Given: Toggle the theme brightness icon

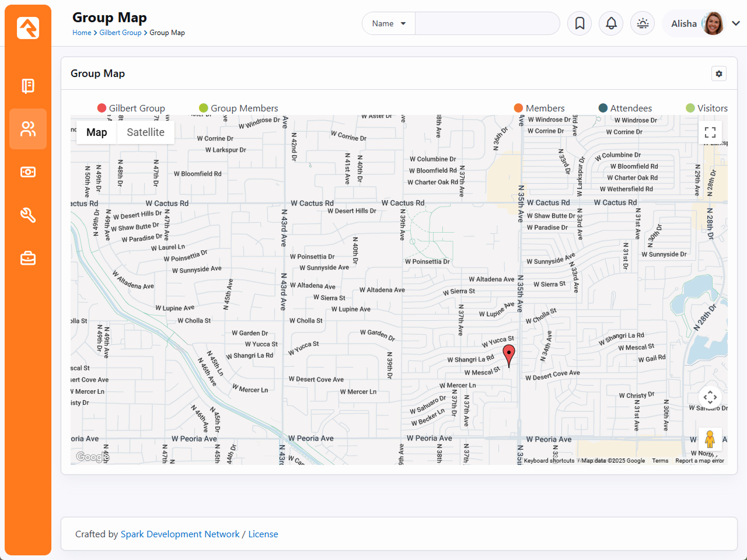Looking at the screenshot, I should click(643, 23).
